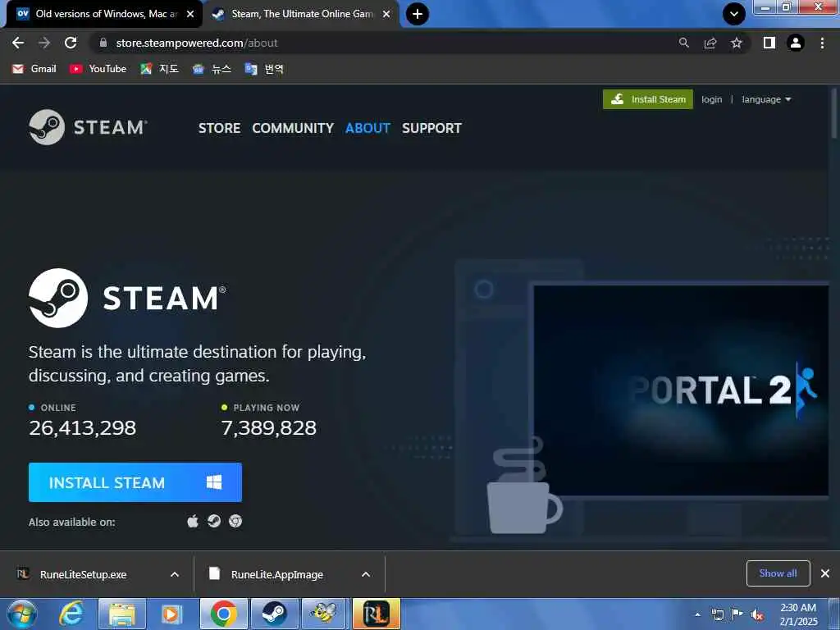The width and height of the screenshot is (840, 630).
Task: Expand the language dropdown
Action: click(x=766, y=99)
